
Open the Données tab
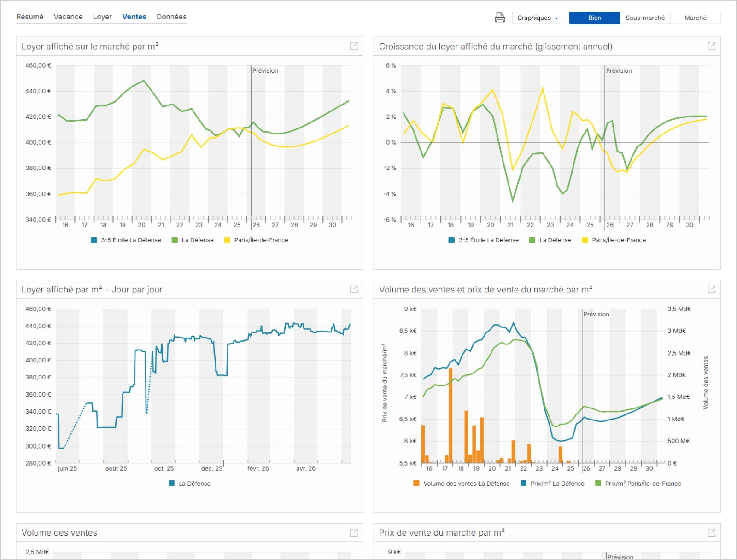[x=171, y=17]
